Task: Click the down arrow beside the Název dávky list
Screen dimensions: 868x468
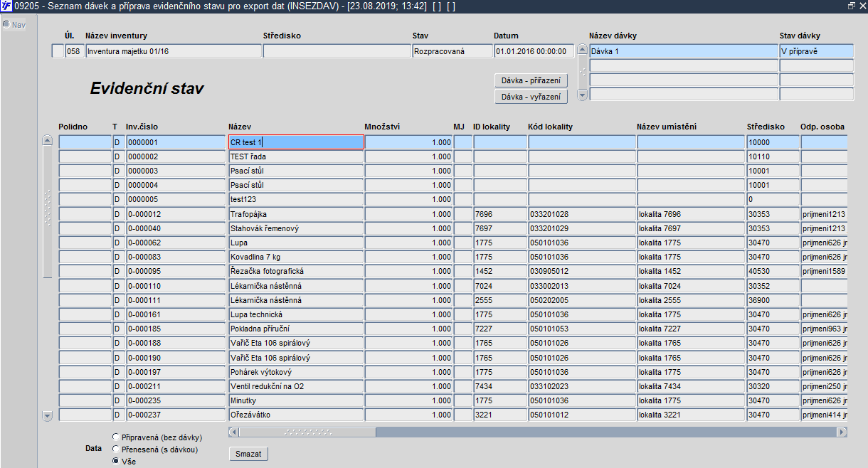Action: point(582,94)
